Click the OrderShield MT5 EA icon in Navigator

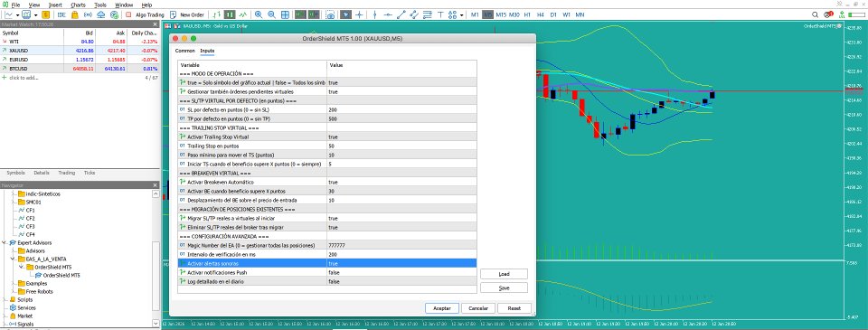[39, 275]
